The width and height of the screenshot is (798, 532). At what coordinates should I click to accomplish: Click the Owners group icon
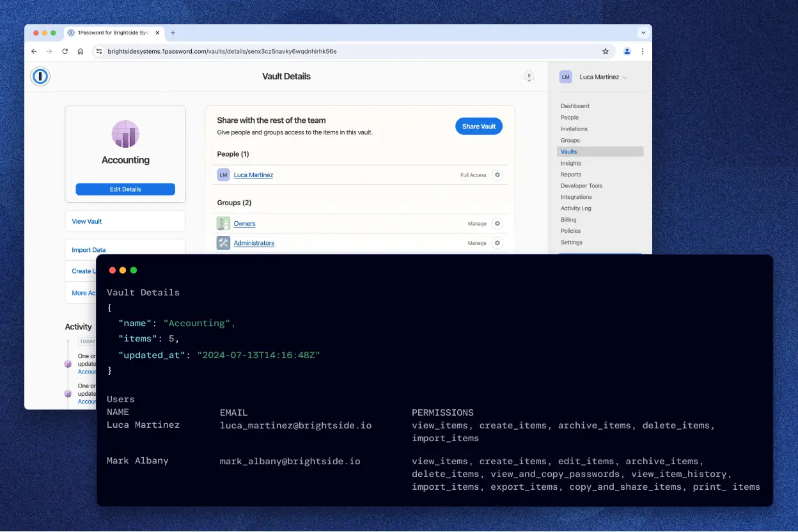pos(223,224)
